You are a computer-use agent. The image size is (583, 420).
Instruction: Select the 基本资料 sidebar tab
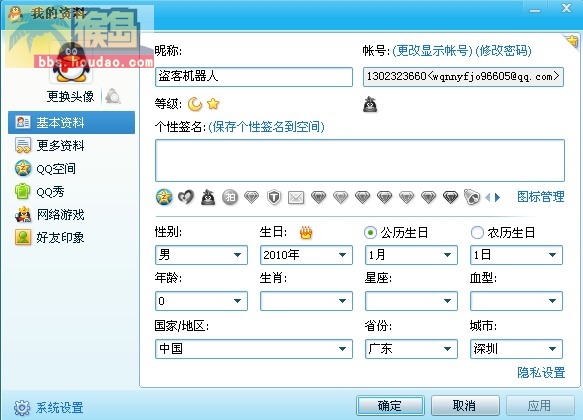(x=71, y=122)
